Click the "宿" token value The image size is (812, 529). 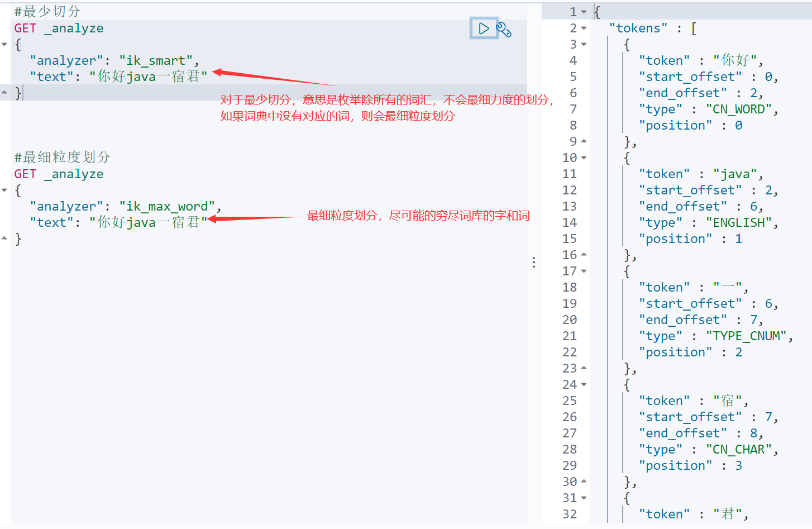pyautogui.click(x=728, y=401)
